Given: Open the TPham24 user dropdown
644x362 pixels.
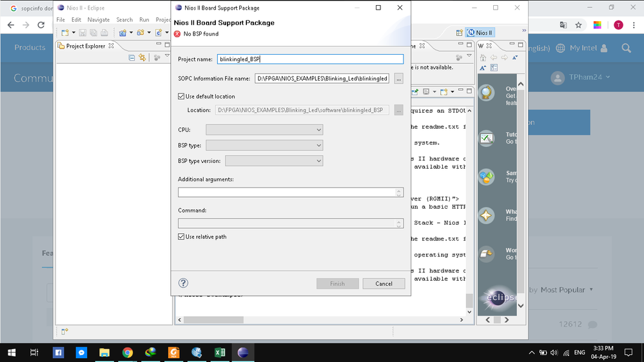Looking at the screenshot, I should [x=589, y=77].
